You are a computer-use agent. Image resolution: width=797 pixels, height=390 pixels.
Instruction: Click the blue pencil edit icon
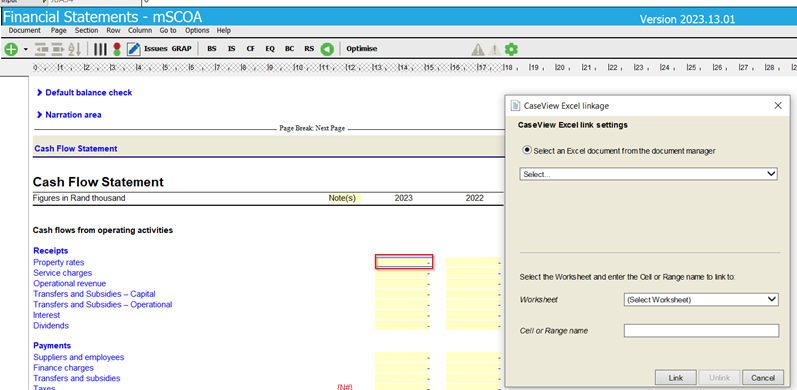pyautogui.click(x=133, y=49)
